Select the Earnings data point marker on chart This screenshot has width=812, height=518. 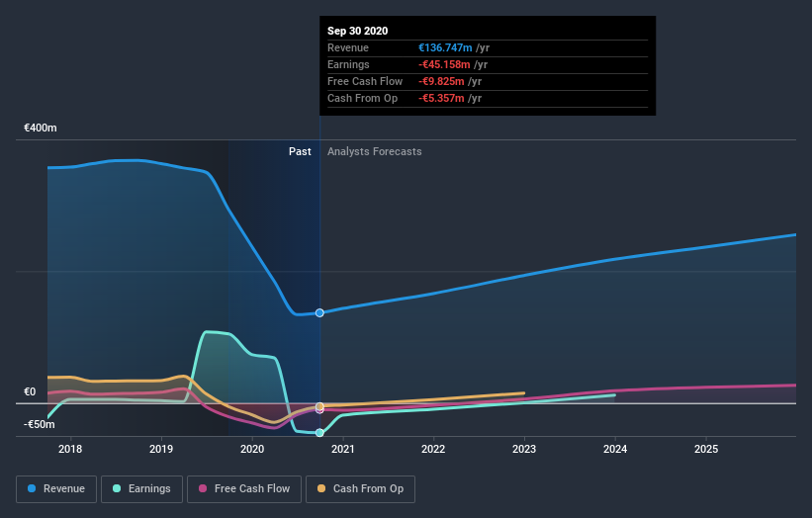point(319,433)
